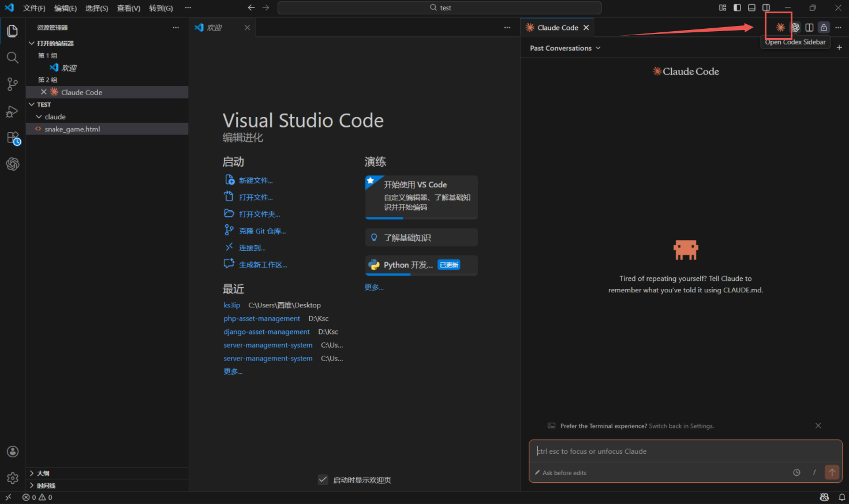Click the Claude prompt input field

685,452
